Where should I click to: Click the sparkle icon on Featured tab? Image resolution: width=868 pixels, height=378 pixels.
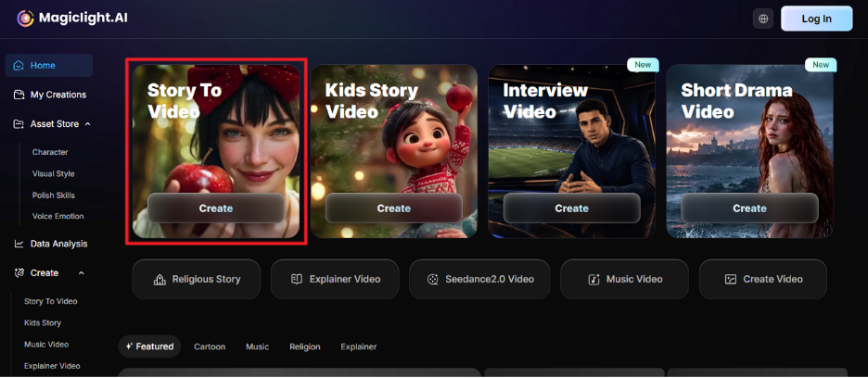pos(129,346)
